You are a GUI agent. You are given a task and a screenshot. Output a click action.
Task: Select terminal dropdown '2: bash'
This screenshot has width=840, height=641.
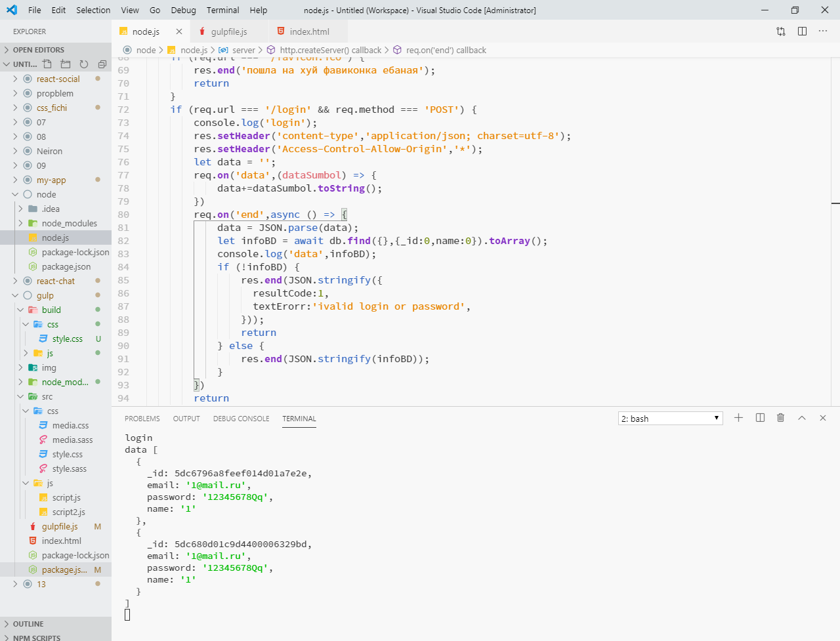[x=670, y=419]
